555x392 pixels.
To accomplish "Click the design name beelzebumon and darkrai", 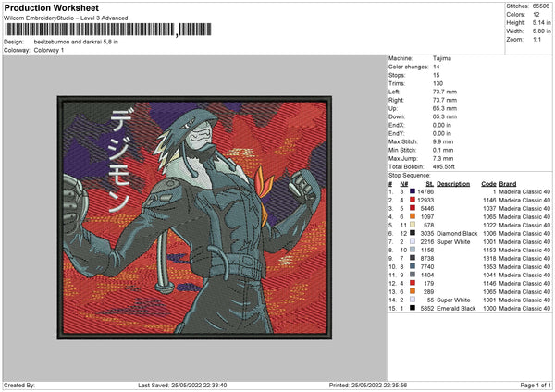I will tap(76, 42).
